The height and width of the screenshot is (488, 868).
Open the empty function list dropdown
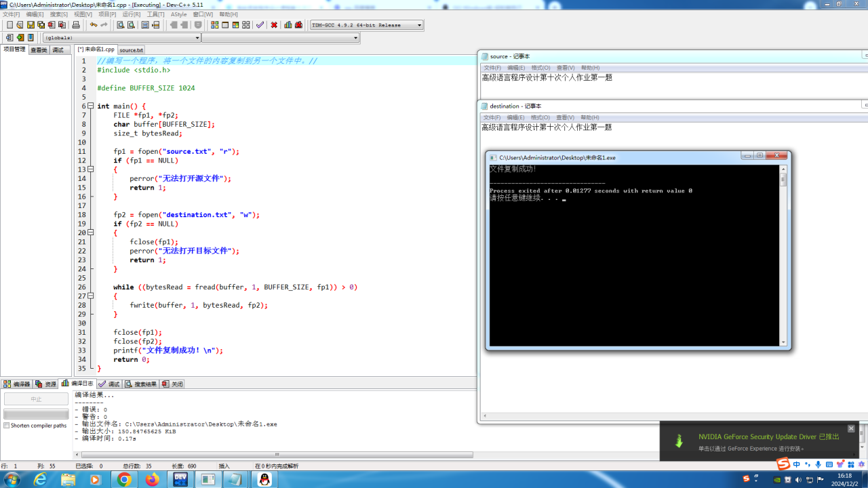click(x=355, y=38)
